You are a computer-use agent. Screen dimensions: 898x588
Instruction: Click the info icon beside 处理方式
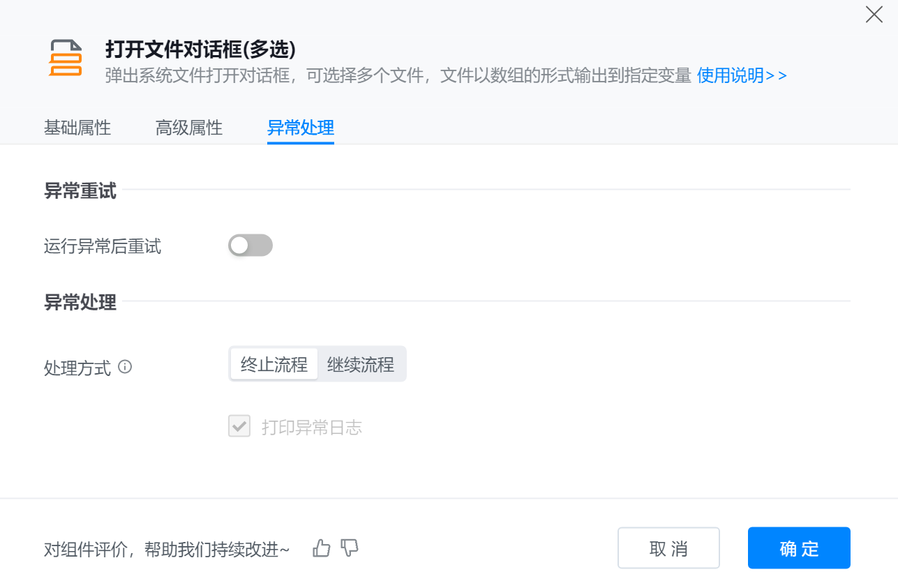click(125, 366)
